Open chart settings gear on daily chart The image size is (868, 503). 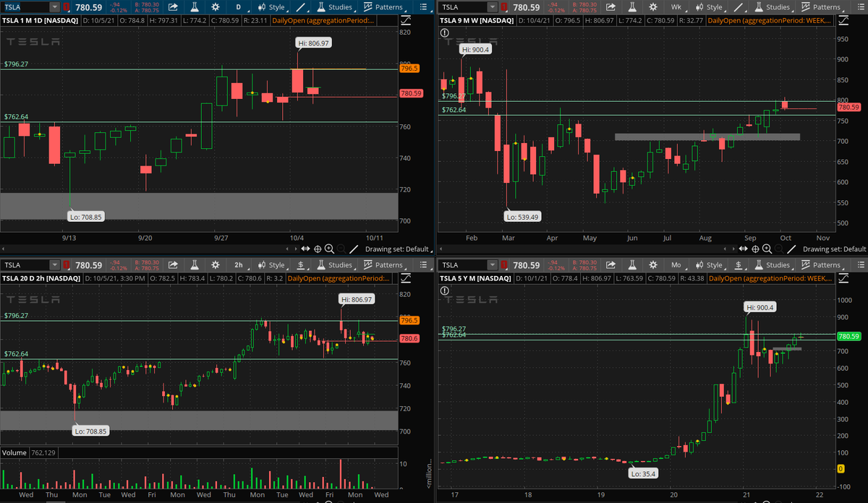coord(216,7)
